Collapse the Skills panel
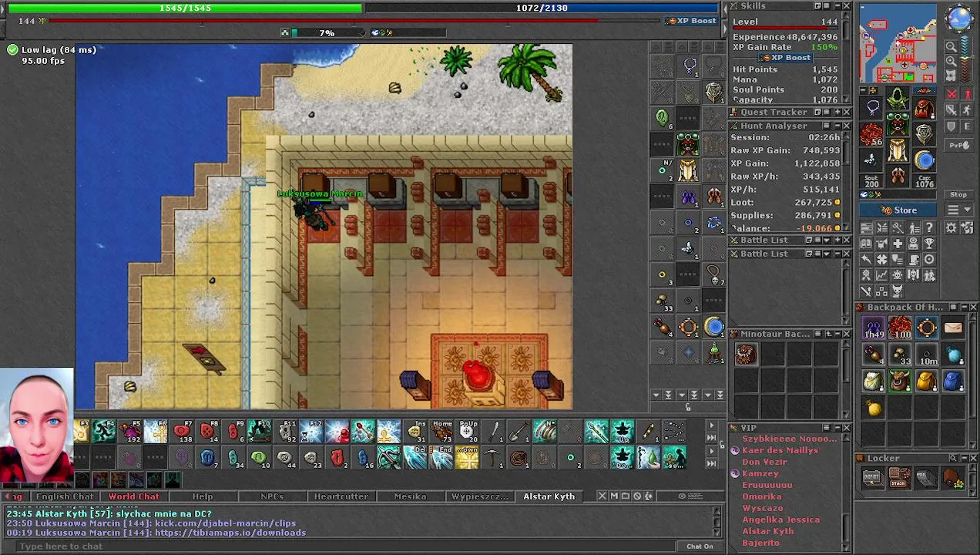This screenshot has height=555, width=980. 837,6
